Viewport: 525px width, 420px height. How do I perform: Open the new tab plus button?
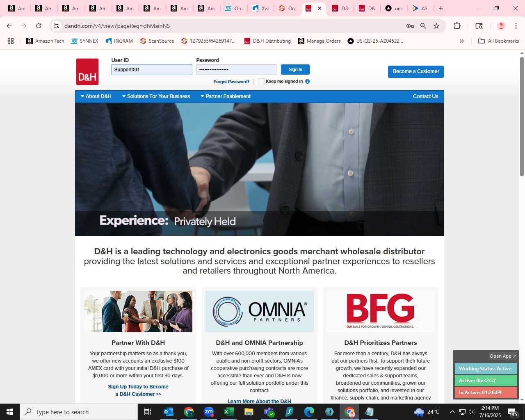click(441, 8)
